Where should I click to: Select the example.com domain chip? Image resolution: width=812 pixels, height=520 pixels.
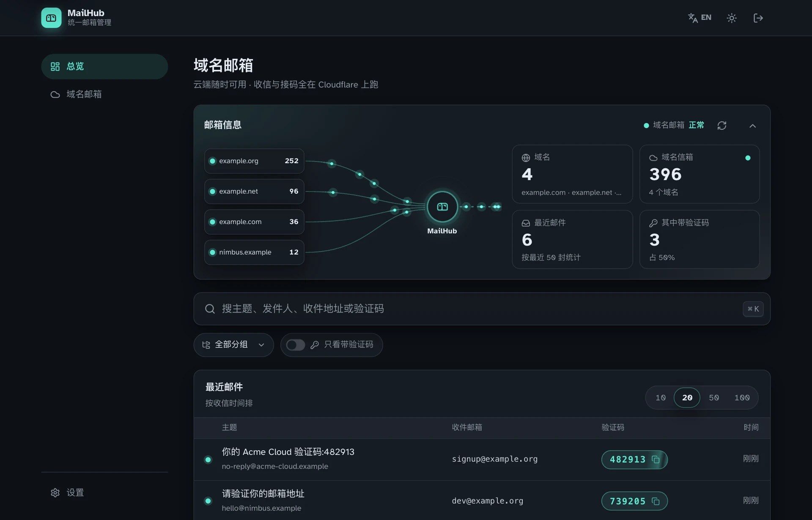pyautogui.click(x=254, y=222)
